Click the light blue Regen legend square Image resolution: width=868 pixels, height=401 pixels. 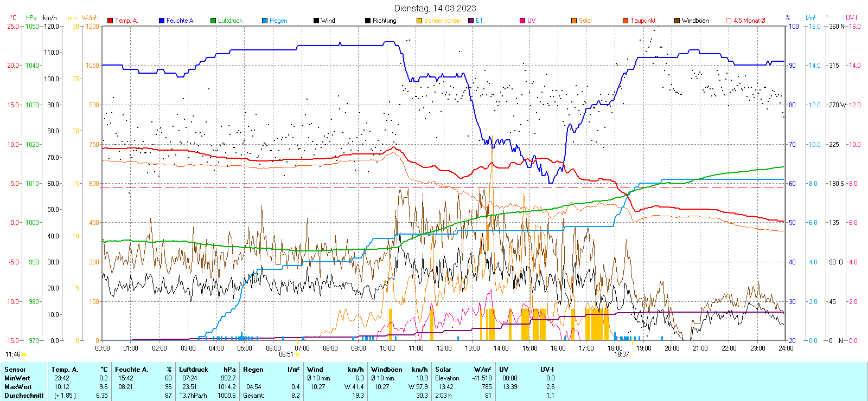265,21
